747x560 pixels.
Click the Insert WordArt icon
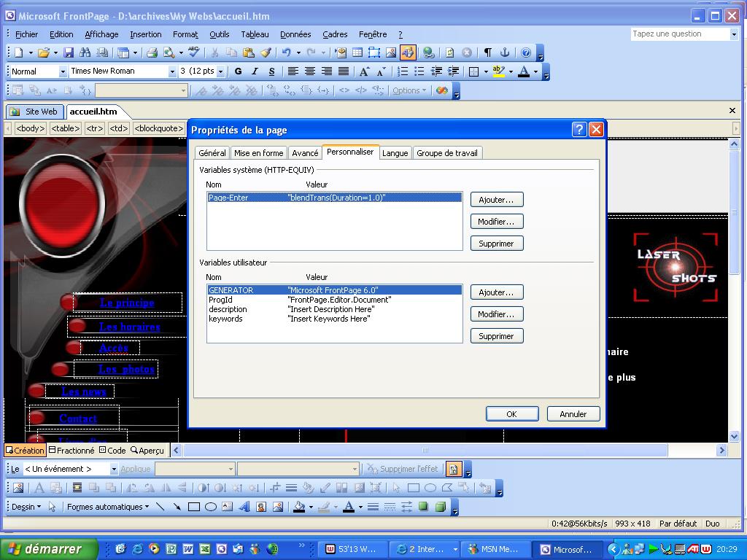[x=244, y=507]
